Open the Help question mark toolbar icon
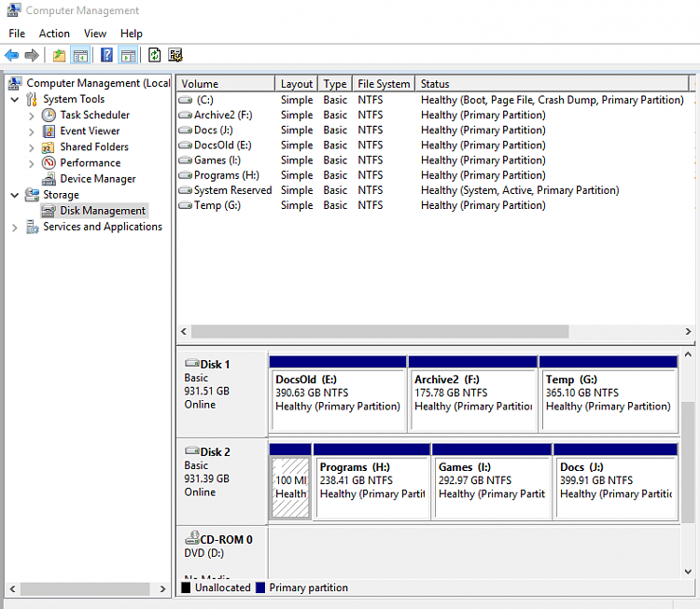Screen dimensions: 700x609 coord(106,55)
